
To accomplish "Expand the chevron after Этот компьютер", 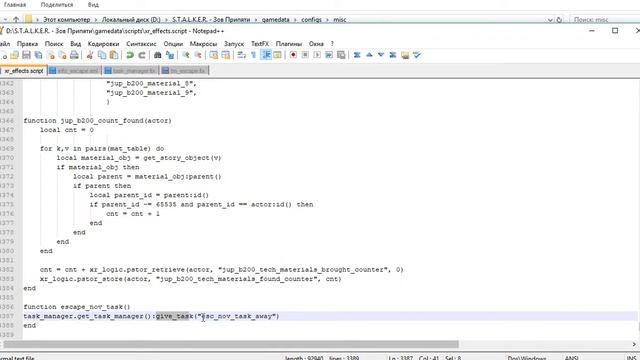I will pyautogui.click(x=96, y=20).
